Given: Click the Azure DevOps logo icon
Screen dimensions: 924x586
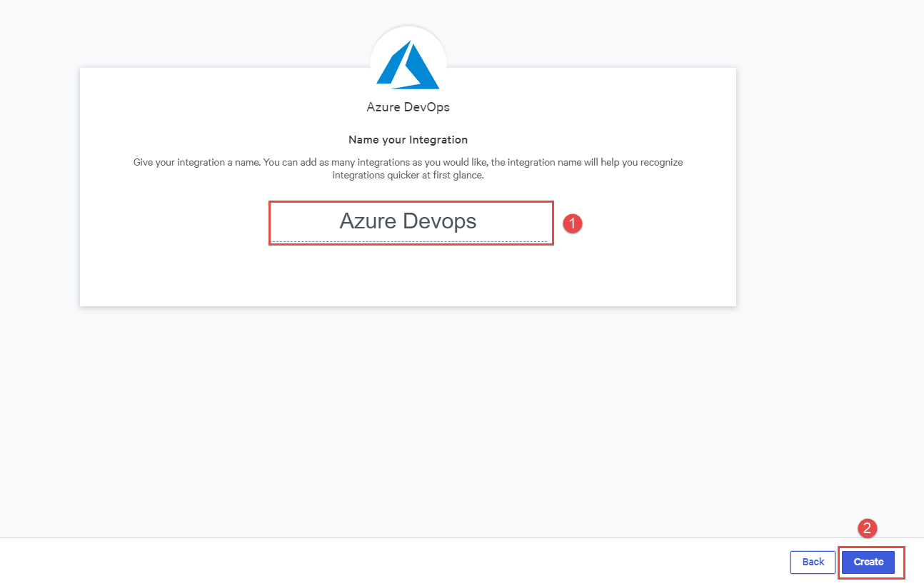Looking at the screenshot, I should pos(408,65).
